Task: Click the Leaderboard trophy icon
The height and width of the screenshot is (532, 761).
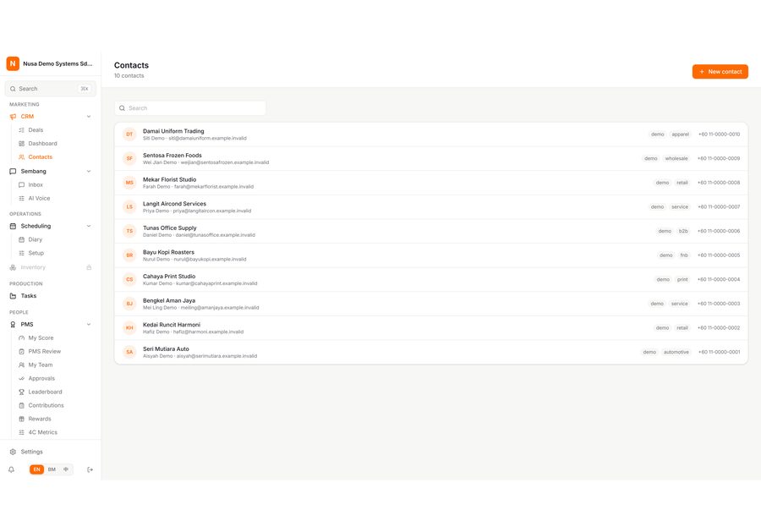Action: click(x=21, y=392)
